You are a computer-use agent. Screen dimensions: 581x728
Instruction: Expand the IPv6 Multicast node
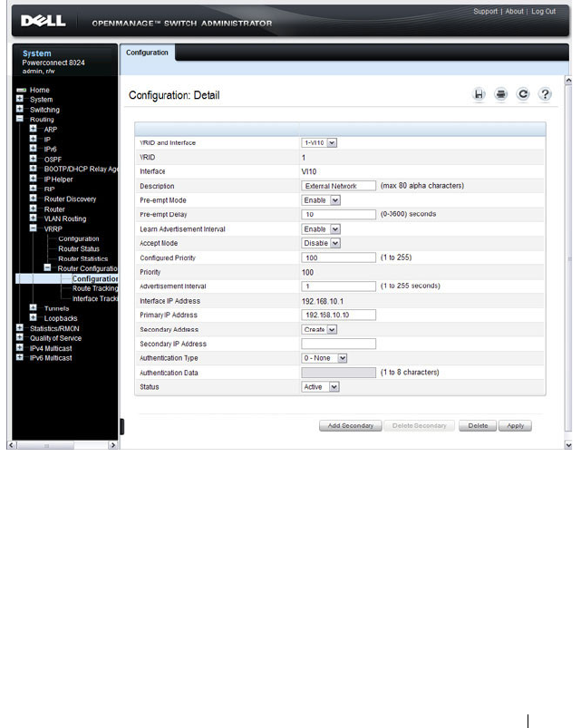pyautogui.click(x=20, y=357)
